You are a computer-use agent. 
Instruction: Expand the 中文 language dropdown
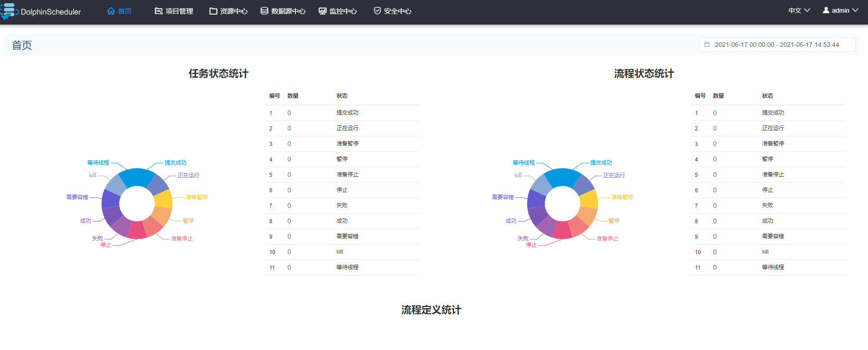click(x=799, y=10)
